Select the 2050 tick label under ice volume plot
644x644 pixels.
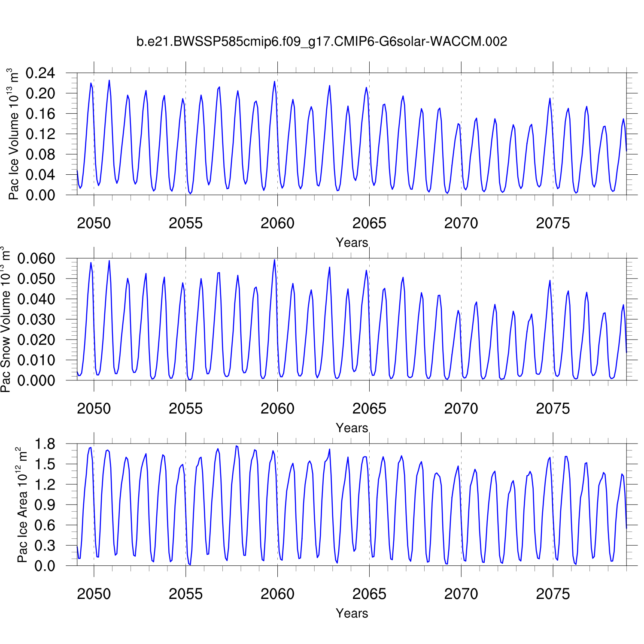(94, 223)
